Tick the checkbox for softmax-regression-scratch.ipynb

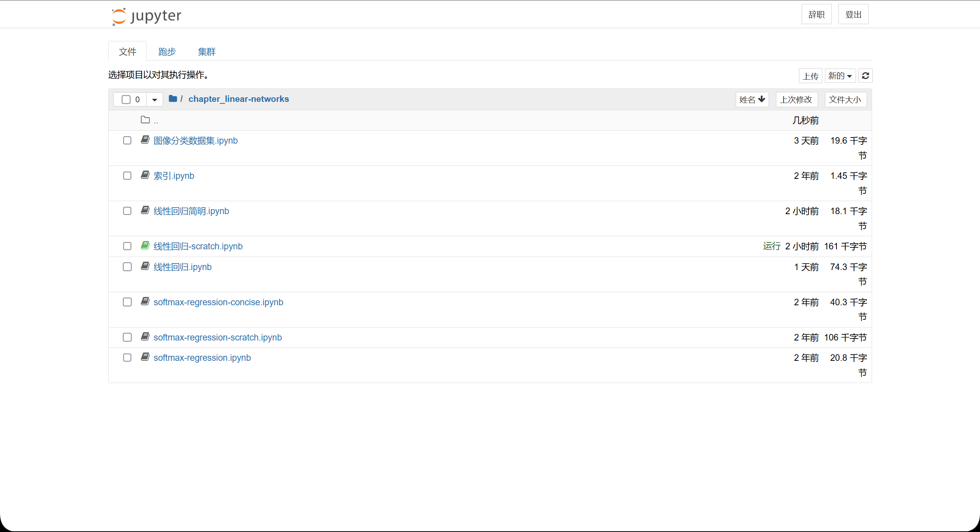pos(127,337)
